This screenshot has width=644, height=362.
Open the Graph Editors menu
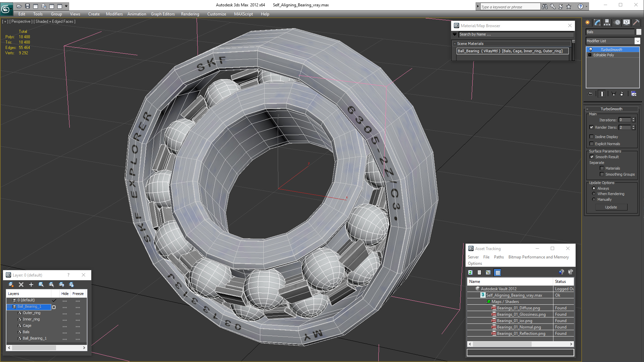point(163,14)
